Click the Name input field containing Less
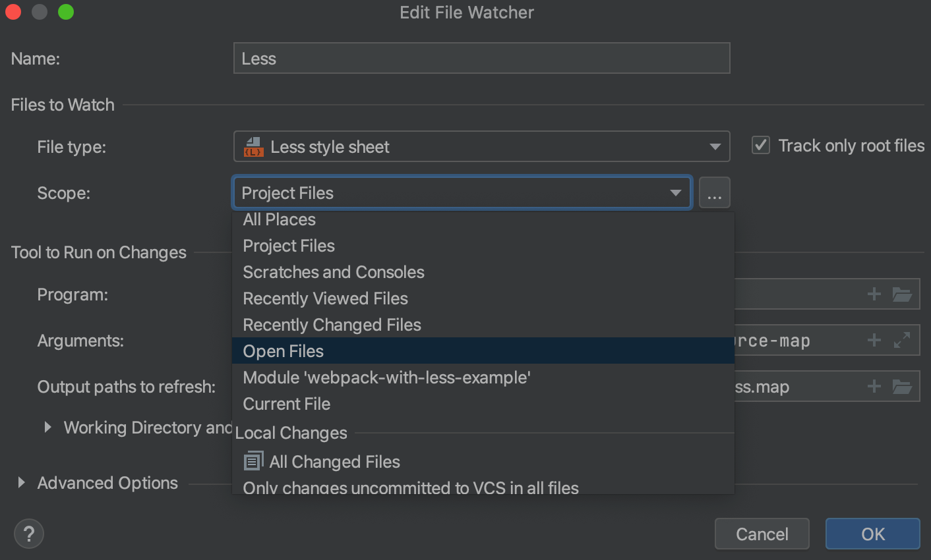This screenshot has height=560, width=931. tap(481, 58)
